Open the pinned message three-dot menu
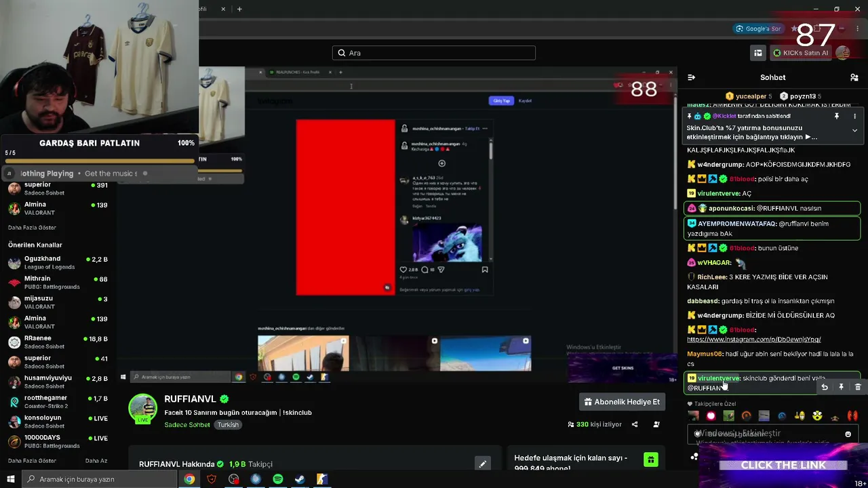This screenshot has width=868, height=488. [854, 116]
